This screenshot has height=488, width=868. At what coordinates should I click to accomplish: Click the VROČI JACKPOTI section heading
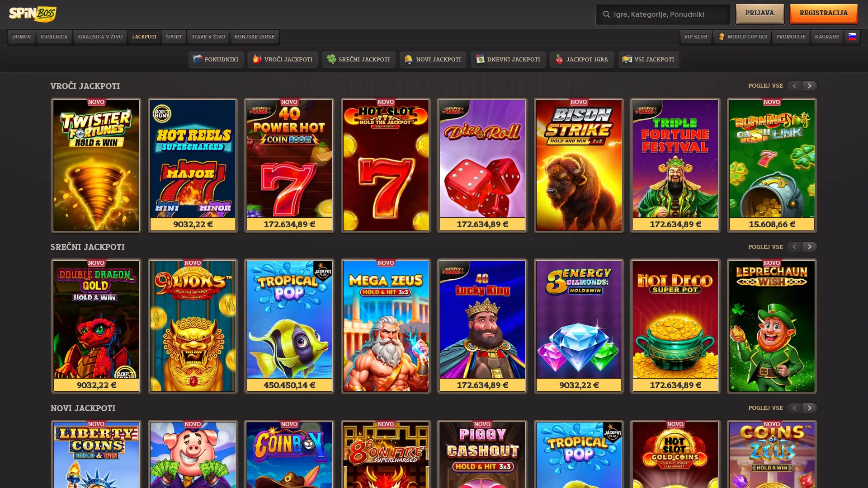[85, 86]
